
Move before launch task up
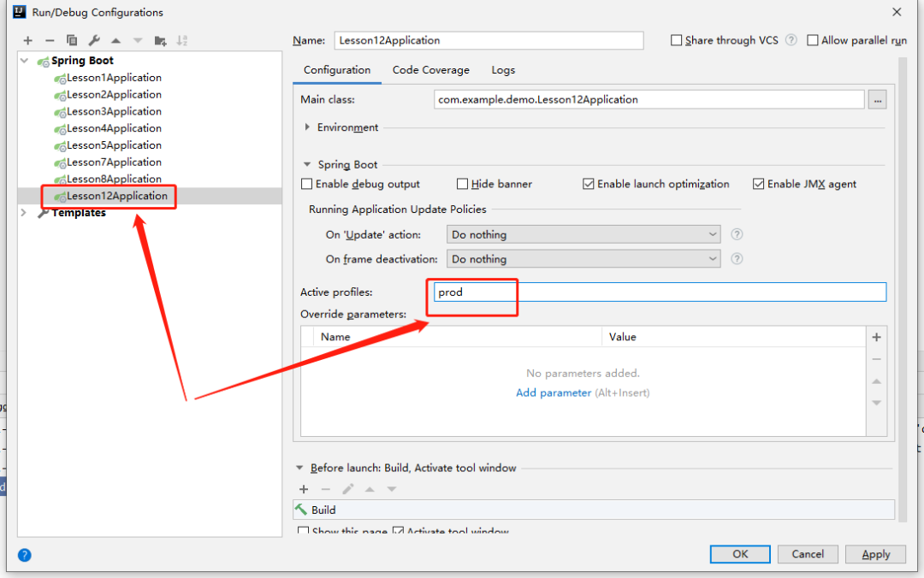[x=370, y=489]
